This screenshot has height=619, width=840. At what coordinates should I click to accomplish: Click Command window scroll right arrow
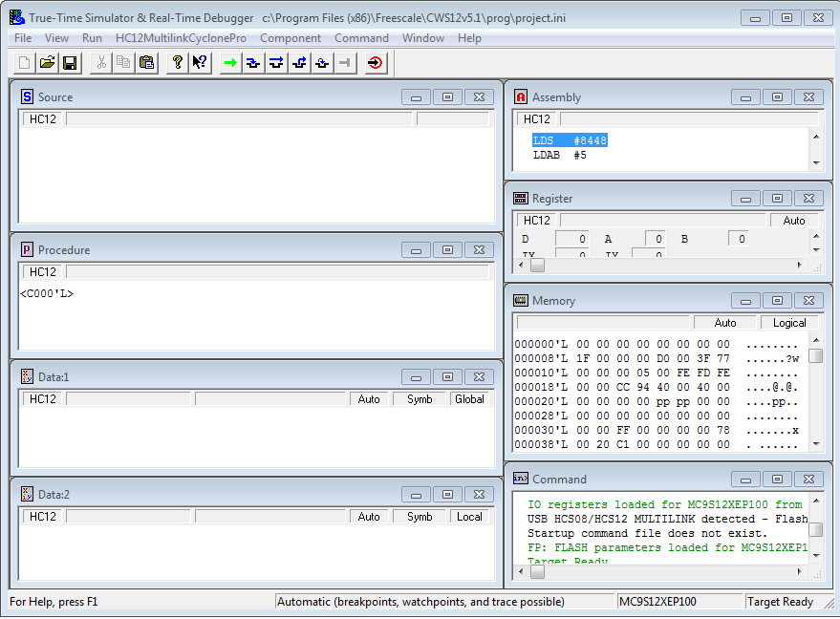coord(799,571)
